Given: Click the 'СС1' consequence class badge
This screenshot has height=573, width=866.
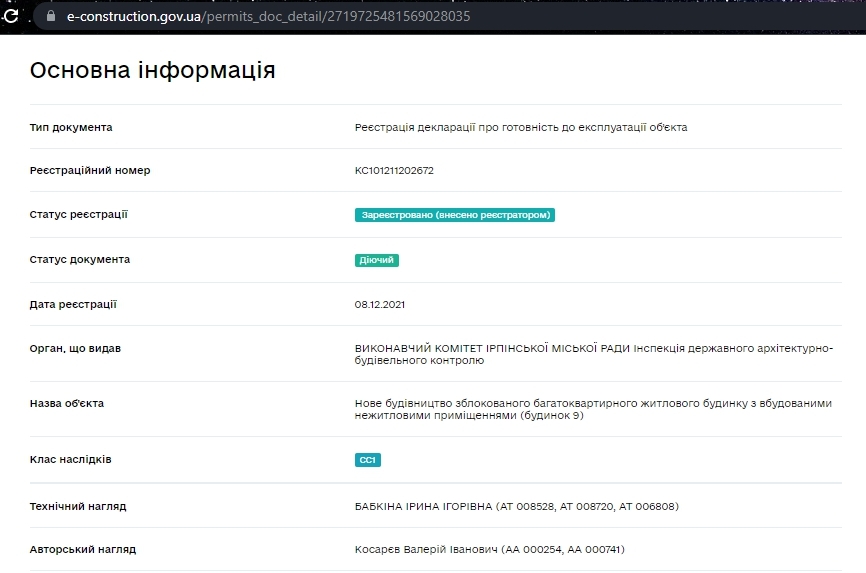Looking at the screenshot, I should pos(367,460).
